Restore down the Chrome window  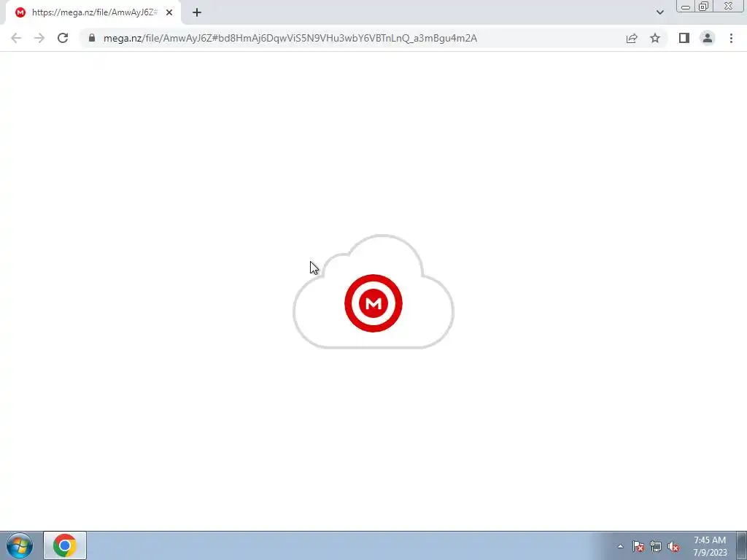pyautogui.click(x=704, y=7)
